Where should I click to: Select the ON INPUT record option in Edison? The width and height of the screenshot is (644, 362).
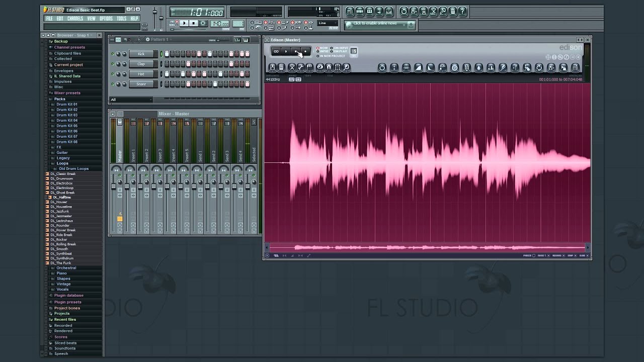339,48
